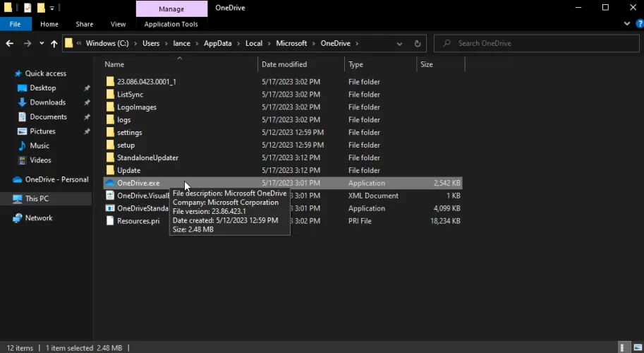Click the Up one level arrow
The height and width of the screenshot is (353, 644).
pos(54,44)
